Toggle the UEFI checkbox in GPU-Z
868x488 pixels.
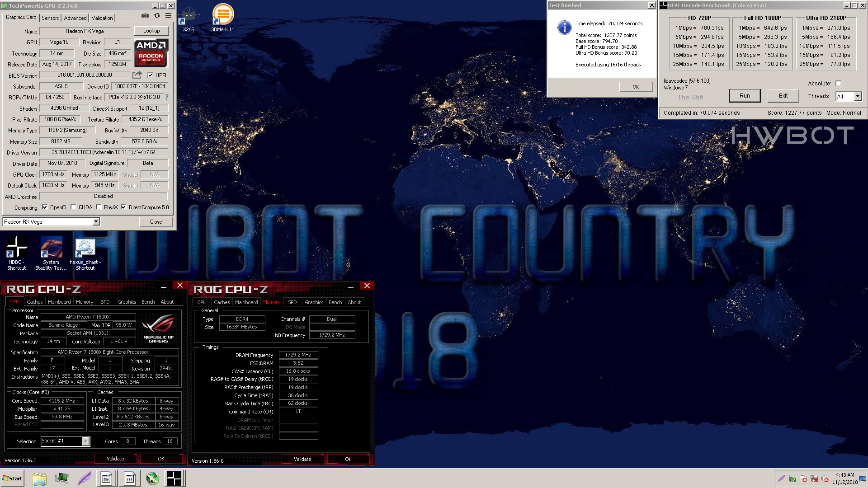pos(150,75)
